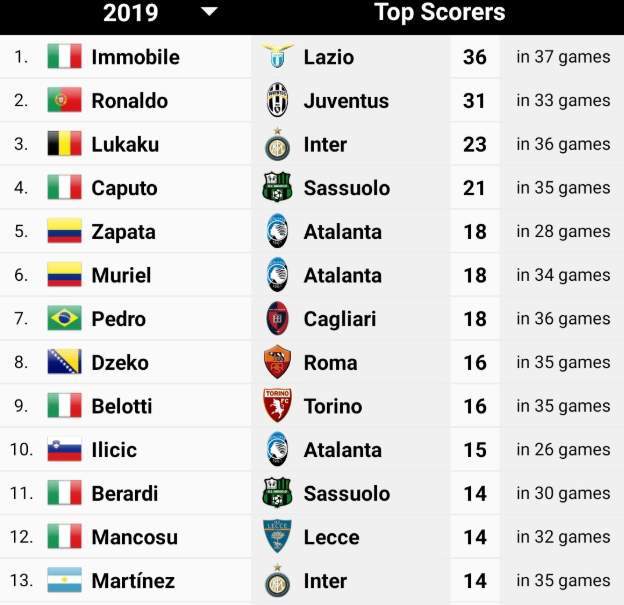Click Brazil flag next to Pedro
Viewport: 624px width, 605px height.
64,319
